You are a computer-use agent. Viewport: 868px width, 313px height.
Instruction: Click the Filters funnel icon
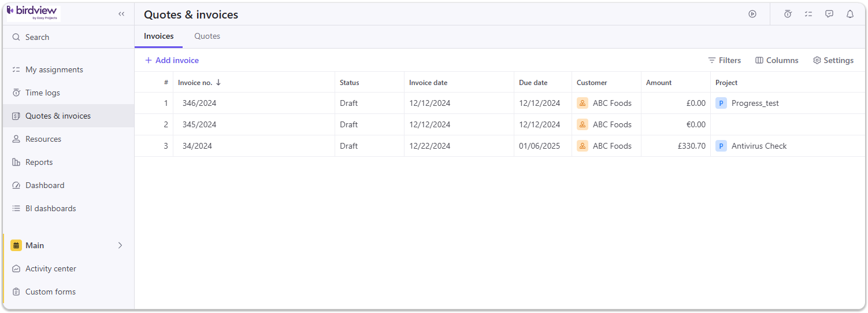click(711, 60)
